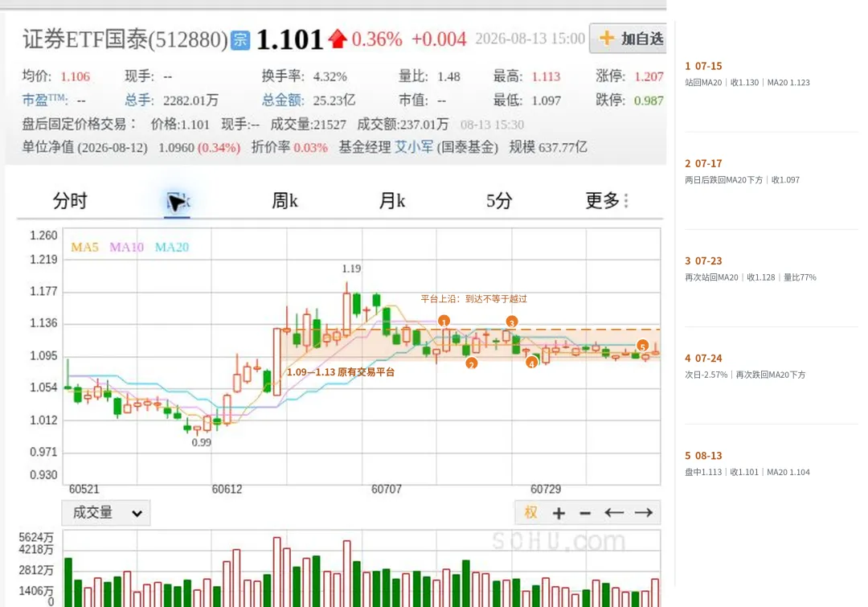The width and height of the screenshot is (868, 607).
Task: Click the red up-arrow price indicator
Action: pos(337,39)
